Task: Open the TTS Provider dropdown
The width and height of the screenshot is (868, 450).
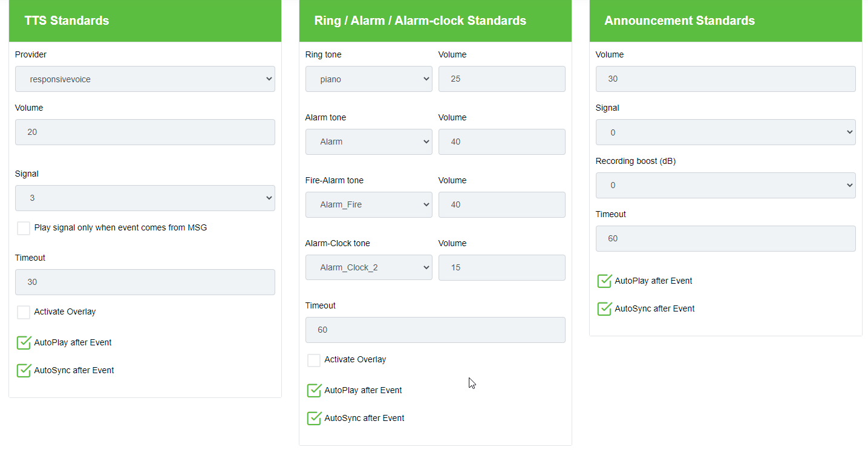Action: click(145, 79)
